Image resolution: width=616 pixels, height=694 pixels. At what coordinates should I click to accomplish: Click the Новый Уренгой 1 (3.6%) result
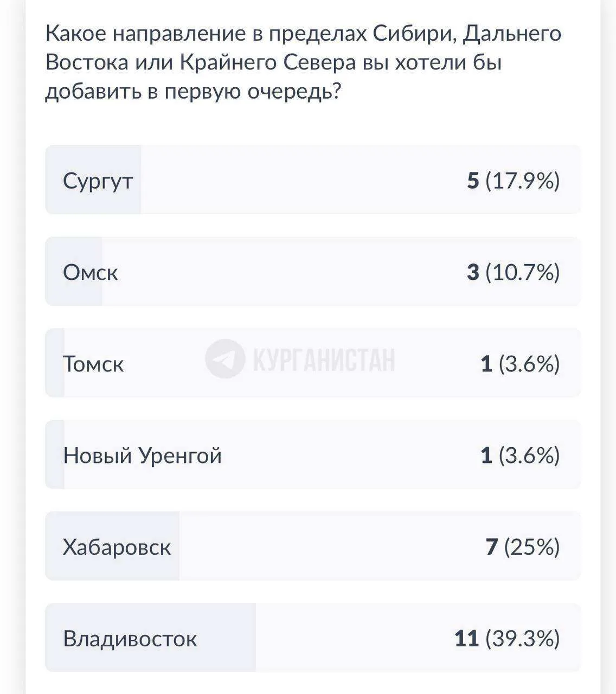(521, 455)
